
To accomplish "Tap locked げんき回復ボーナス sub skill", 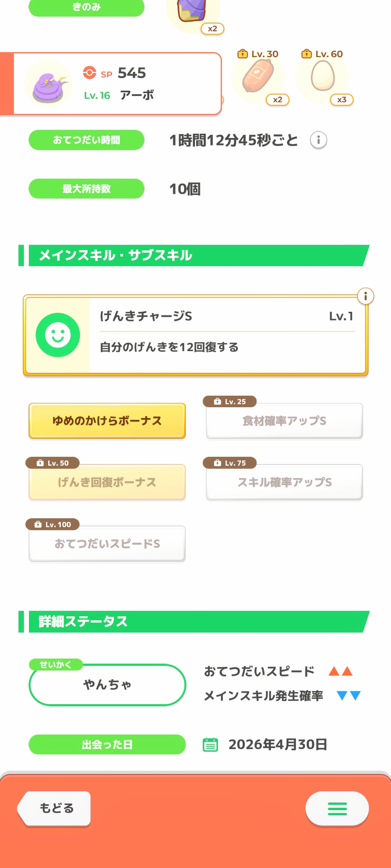I will point(107,482).
